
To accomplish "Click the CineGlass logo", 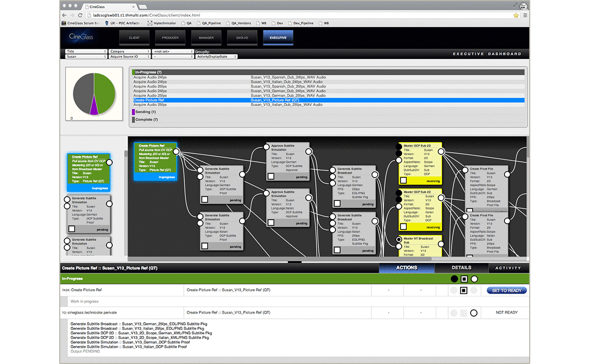I will (x=81, y=37).
